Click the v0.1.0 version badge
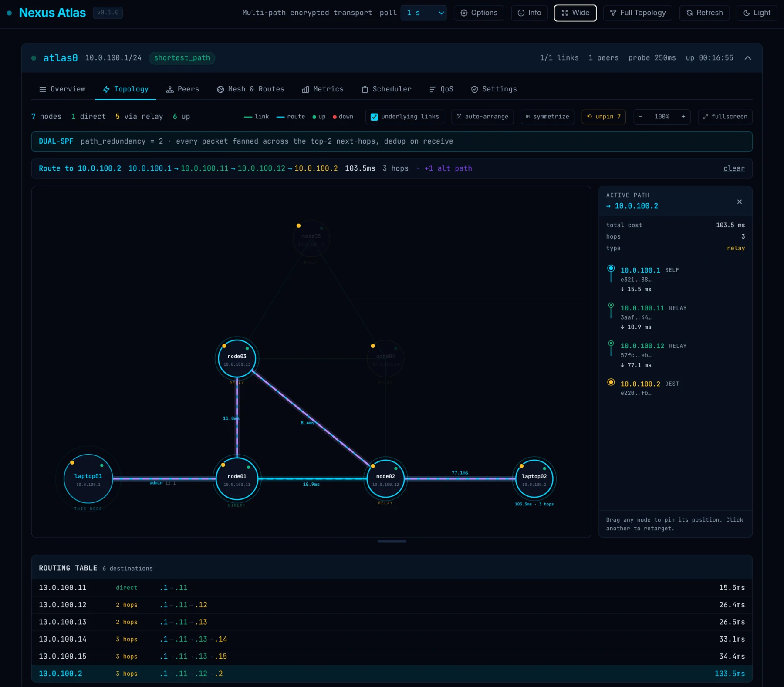Viewport: 784px width, 687px height. [108, 13]
